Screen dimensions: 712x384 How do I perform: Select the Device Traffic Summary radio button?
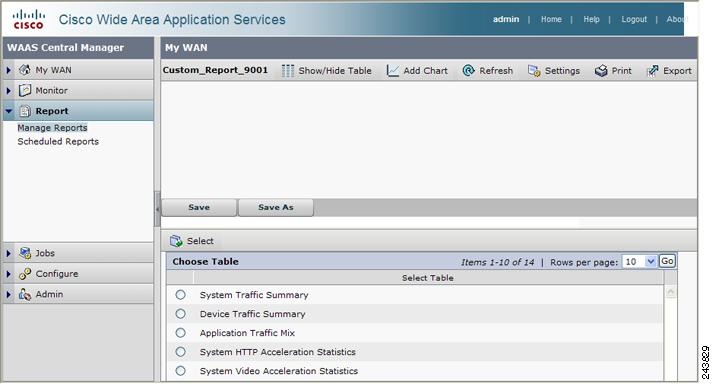coord(181,314)
